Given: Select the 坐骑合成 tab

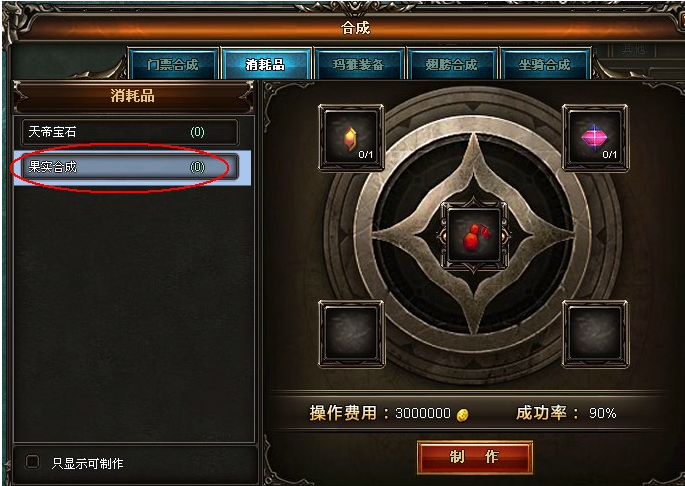Looking at the screenshot, I should [544, 65].
